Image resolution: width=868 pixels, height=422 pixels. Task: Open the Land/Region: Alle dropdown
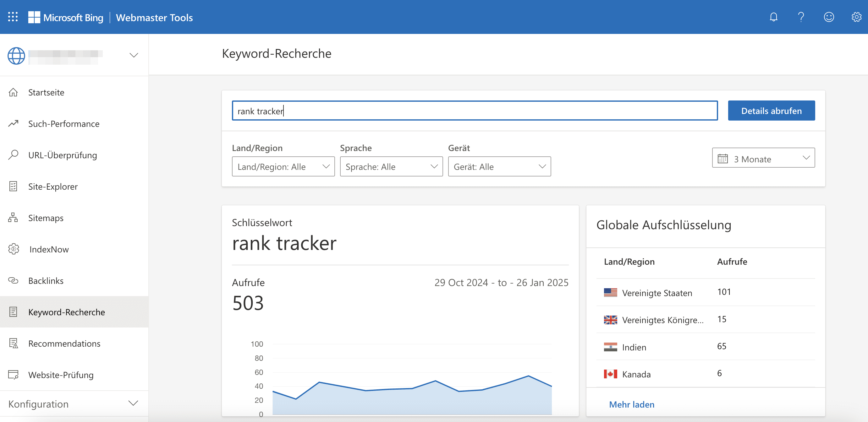pos(283,166)
